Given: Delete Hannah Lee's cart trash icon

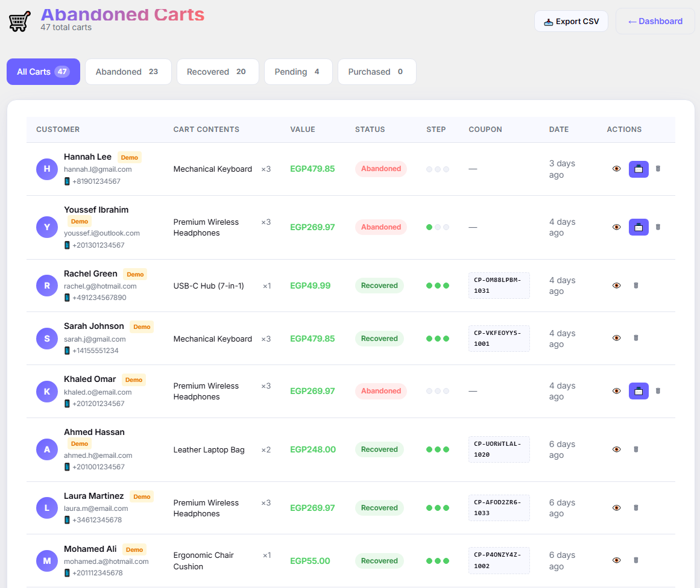Looking at the screenshot, I should tap(658, 169).
